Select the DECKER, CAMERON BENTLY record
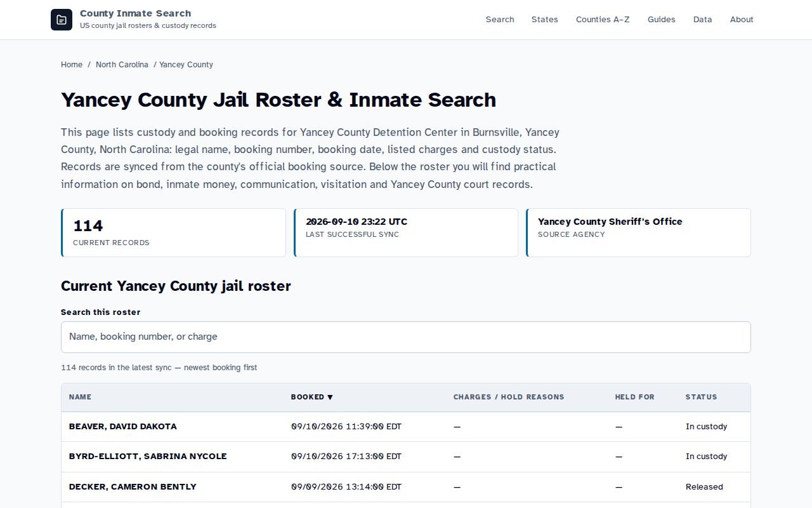Screen dimensions: 812x508 133,487
